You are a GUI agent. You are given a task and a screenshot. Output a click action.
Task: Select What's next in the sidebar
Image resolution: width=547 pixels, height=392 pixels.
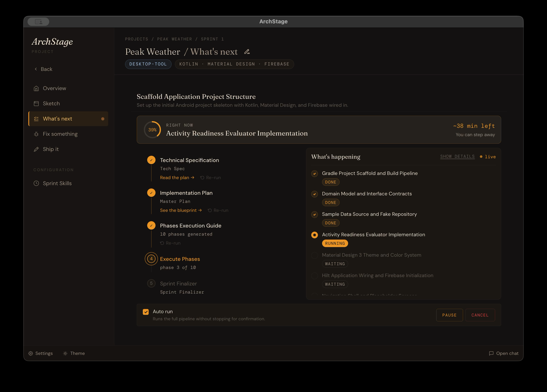(x=57, y=119)
